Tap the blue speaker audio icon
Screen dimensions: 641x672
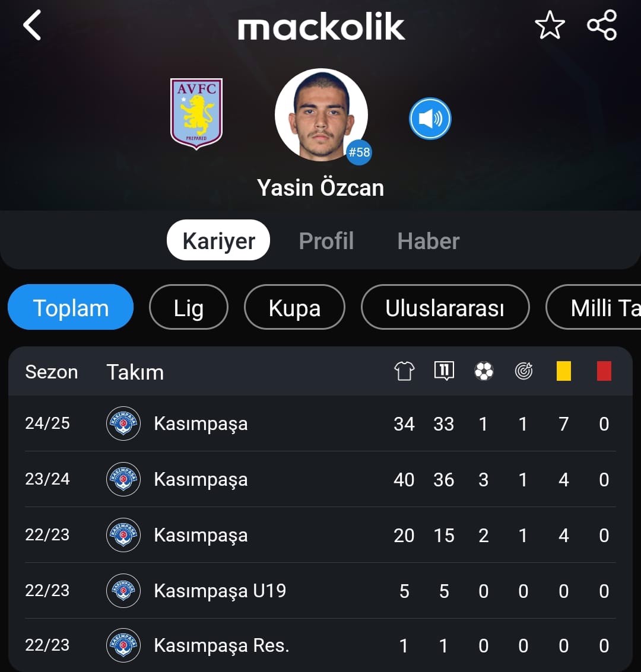(430, 119)
